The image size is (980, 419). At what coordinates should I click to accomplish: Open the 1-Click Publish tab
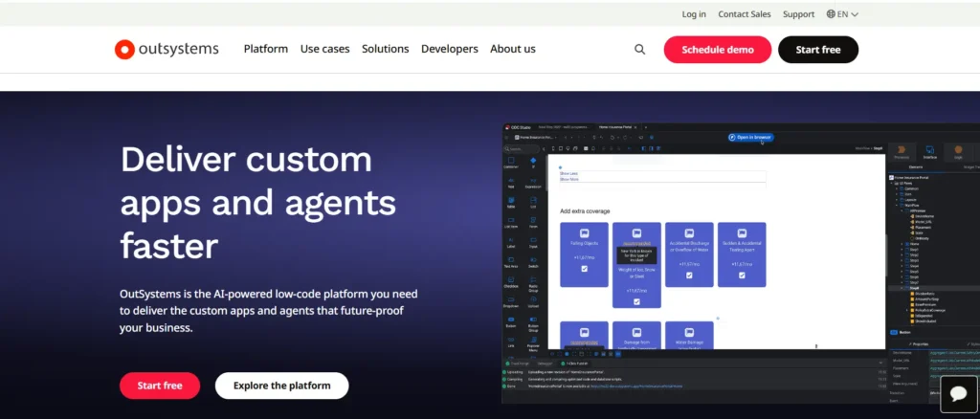(575, 364)
